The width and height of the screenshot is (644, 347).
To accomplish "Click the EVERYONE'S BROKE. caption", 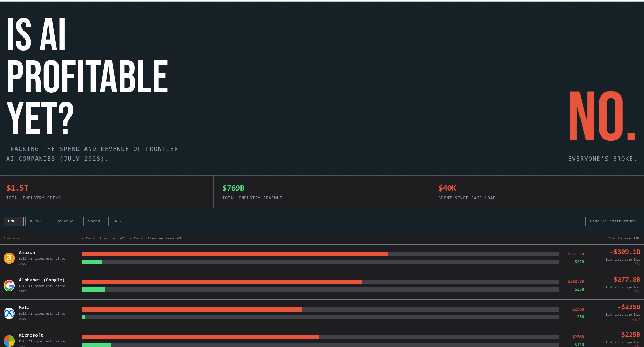I will pyautogui.click(x=602, y=159).
